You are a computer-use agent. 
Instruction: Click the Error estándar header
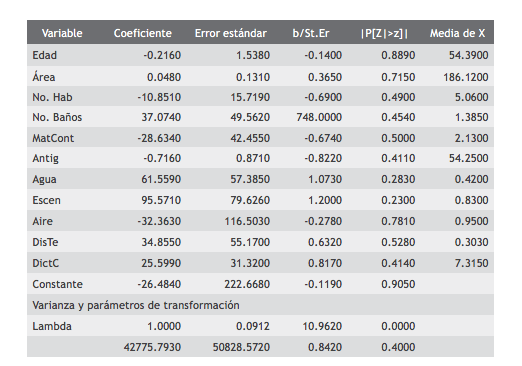[231, 33]
